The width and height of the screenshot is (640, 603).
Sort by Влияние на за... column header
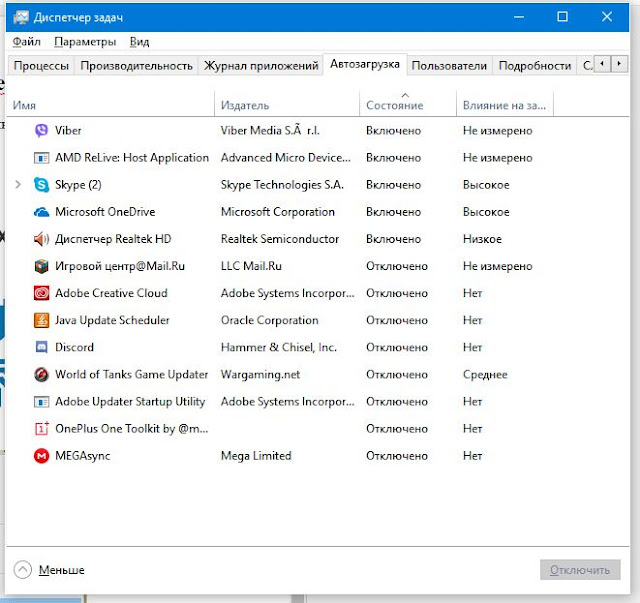504,105
